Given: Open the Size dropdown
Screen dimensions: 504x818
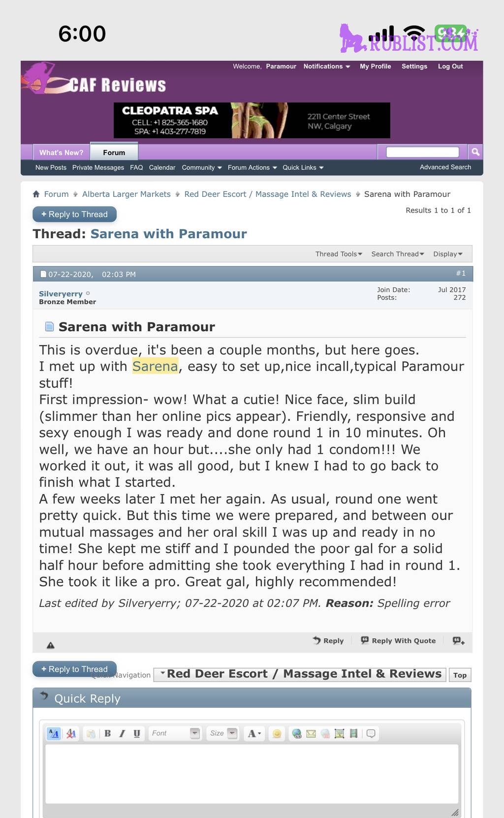Looking at the screenshot, I should click(222, 733).
